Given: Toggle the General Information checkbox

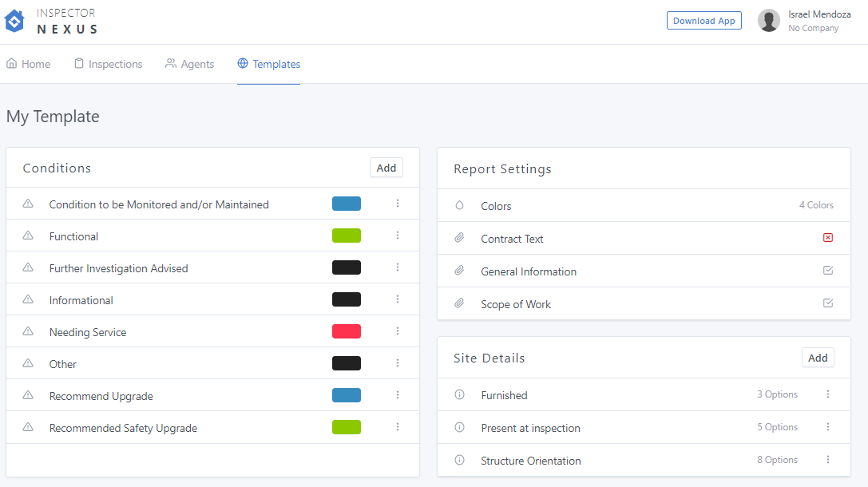Looking at the screenshot, I should [x=828, y=271].
